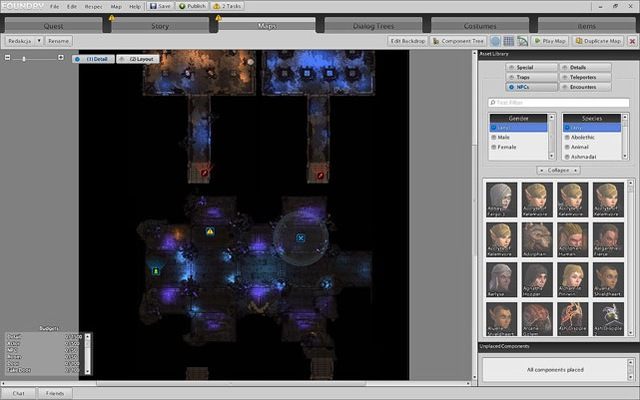The width and height of the screenshot is (640, 400).
Task: Click the Species list up arrow
Action: pyautogui.click(x=625, y=118)
